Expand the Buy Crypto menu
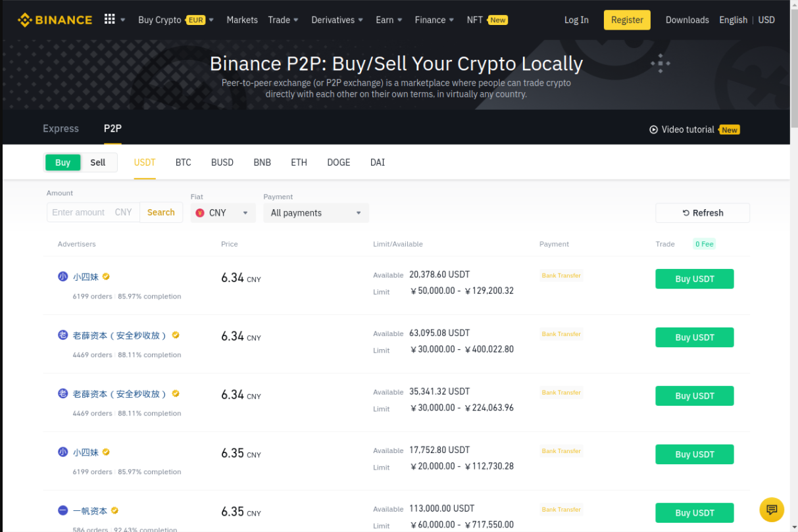 coord(176,20)
